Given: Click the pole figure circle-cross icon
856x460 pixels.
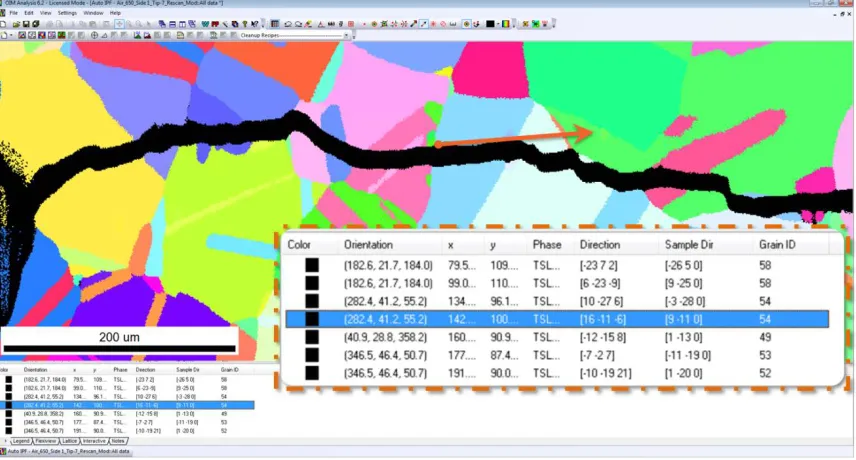Looking at the screenshot, I should 94,35.
